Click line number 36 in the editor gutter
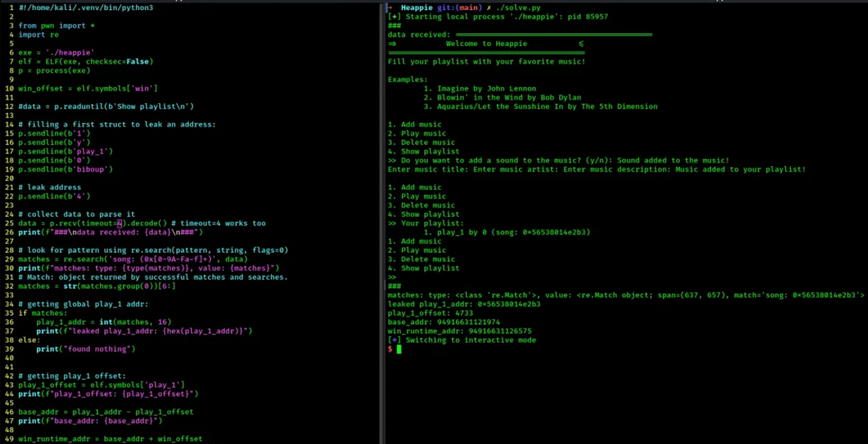The image size is (868, 444). click(9, 322)
